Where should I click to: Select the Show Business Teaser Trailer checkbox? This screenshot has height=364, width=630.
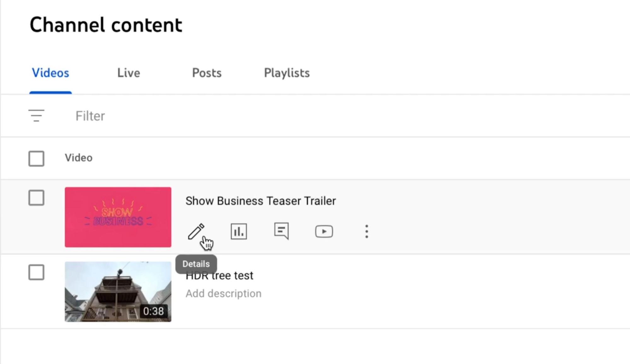pos(36,198)
